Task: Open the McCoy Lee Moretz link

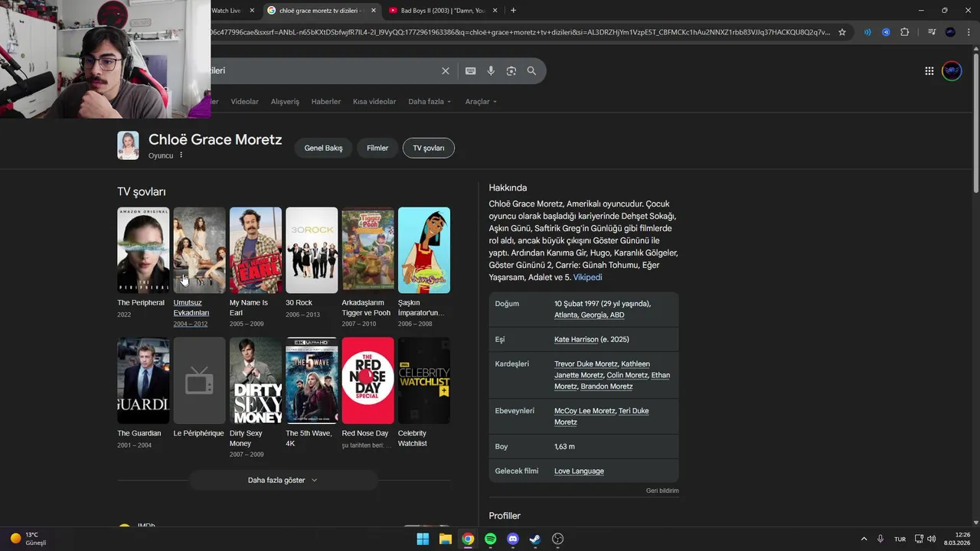Action: click(584, 411)
